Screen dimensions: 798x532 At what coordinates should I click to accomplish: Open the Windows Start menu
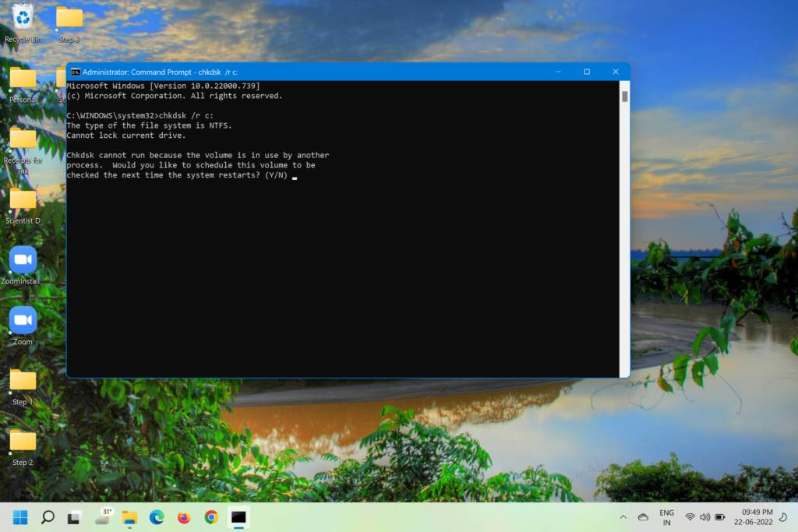point(20,516)
